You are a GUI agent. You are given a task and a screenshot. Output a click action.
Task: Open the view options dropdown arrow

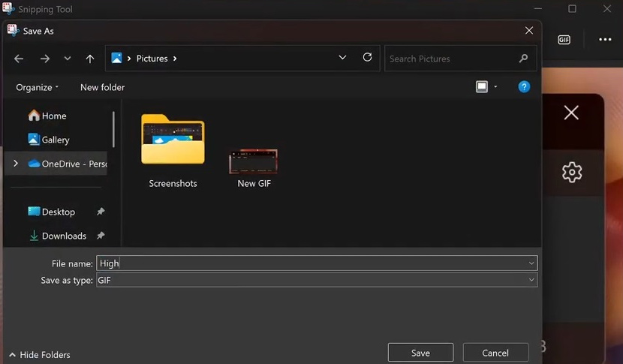click(495, 86)
